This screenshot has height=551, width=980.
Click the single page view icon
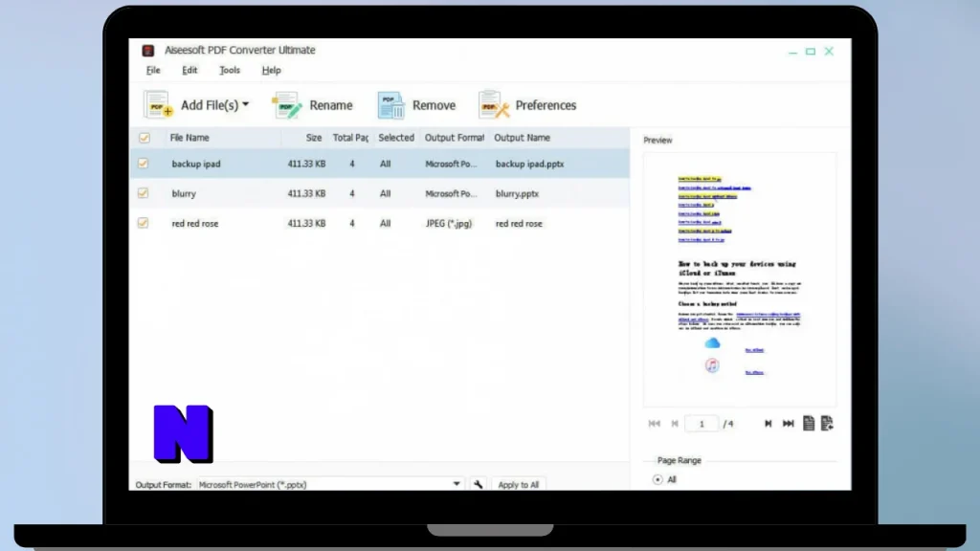point(808,423)
